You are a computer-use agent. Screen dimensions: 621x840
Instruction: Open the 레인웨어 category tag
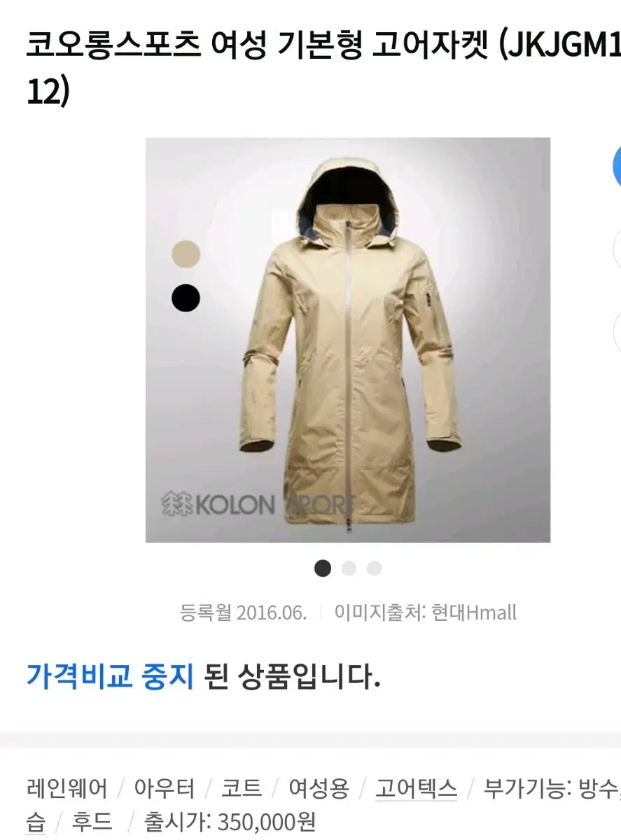click(x=67, y=789)
